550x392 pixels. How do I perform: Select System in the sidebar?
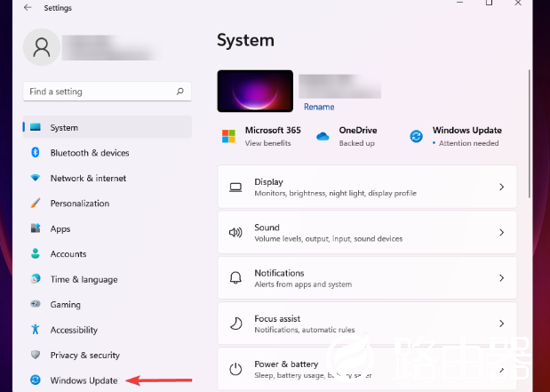click(x=108, y=127)
